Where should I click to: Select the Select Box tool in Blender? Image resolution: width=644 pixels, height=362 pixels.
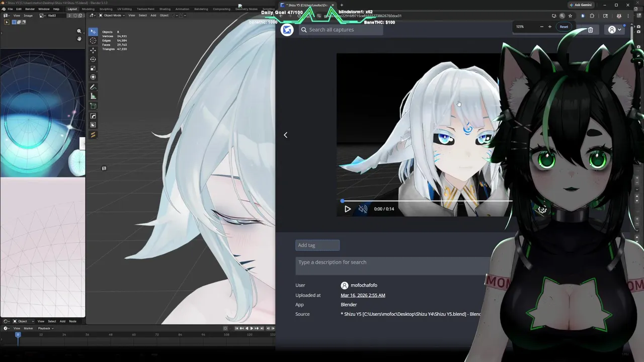(x=93, y=32)
